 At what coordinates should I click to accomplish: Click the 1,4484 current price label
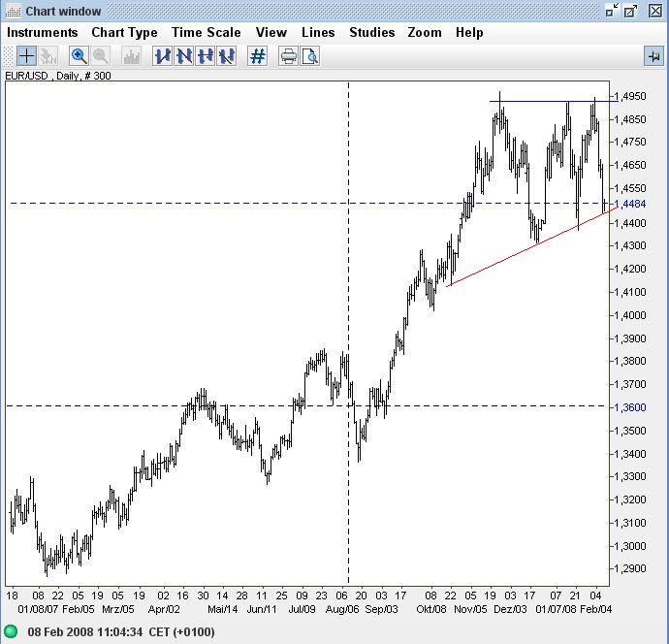pyautogui.click(x=632, y=204)
